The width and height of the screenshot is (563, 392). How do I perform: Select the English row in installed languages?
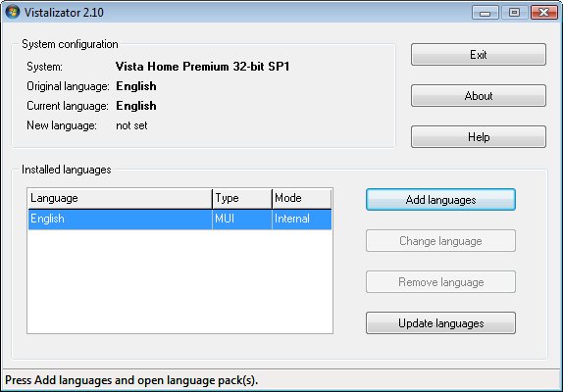pos(179,220)
